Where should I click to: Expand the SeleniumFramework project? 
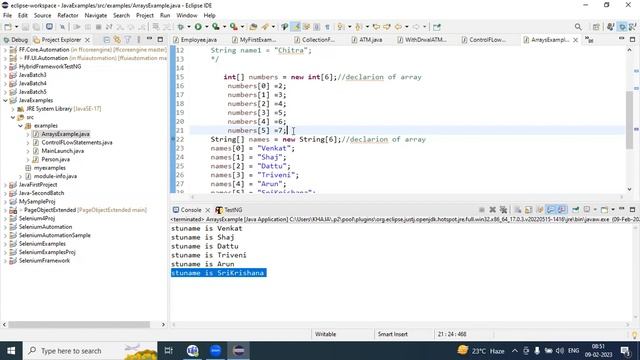pyautogui.click(x=5, y=261)
